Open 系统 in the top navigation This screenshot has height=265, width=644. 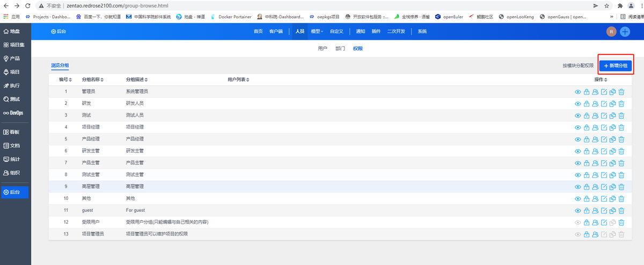tap(422, 32)
